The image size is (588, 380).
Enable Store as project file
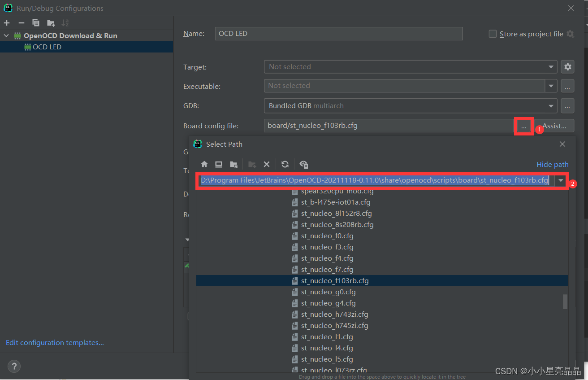493,34
